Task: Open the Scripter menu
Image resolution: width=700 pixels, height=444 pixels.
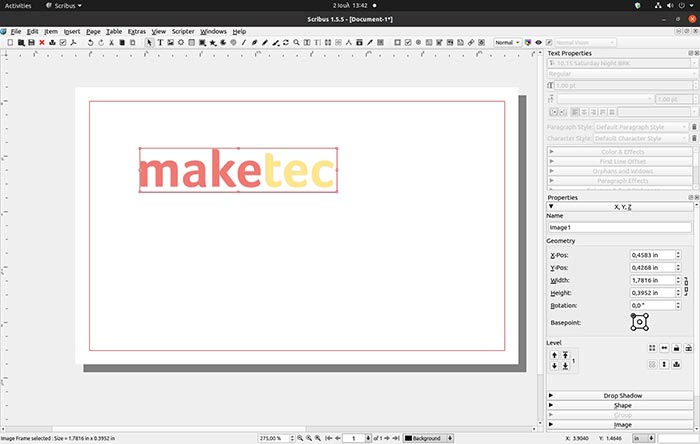Action: click(183, 31)
